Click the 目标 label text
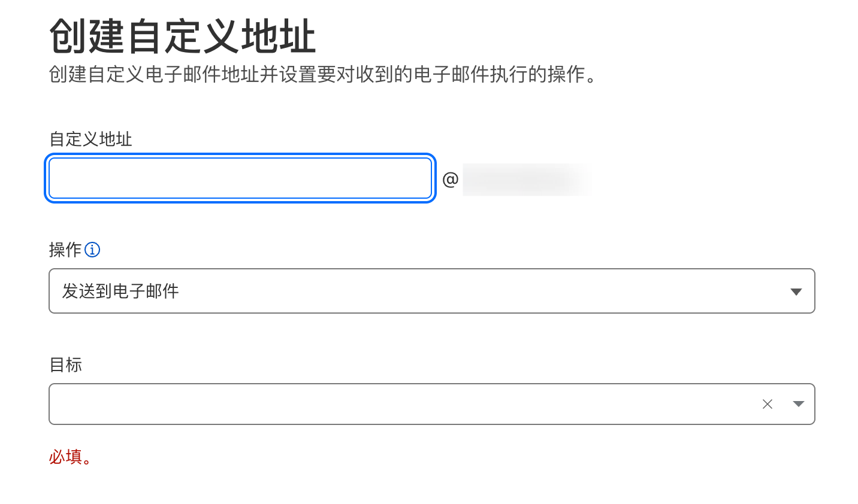Screen dimensions: 858x504 point(65,365)
